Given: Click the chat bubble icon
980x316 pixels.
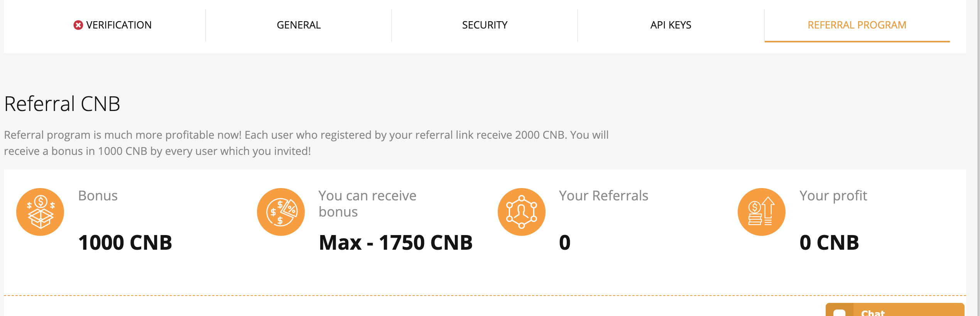Looking at the screenshot, I should pos(840,312).
